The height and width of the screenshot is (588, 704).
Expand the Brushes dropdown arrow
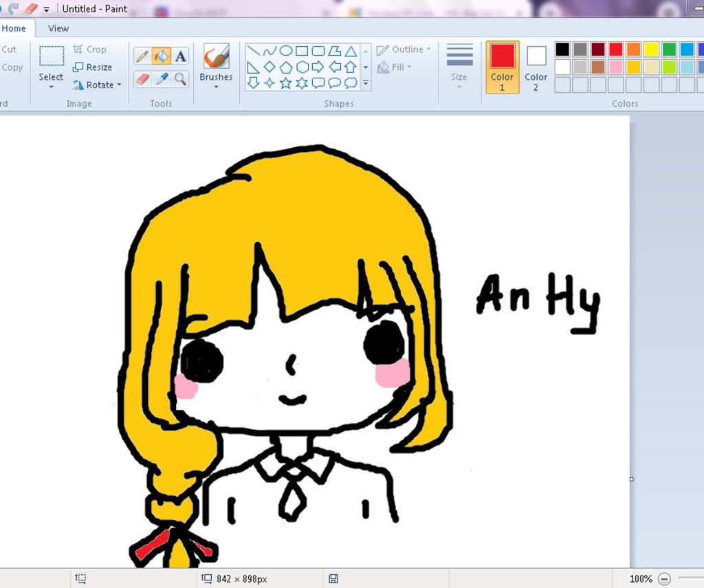point(216,87)
